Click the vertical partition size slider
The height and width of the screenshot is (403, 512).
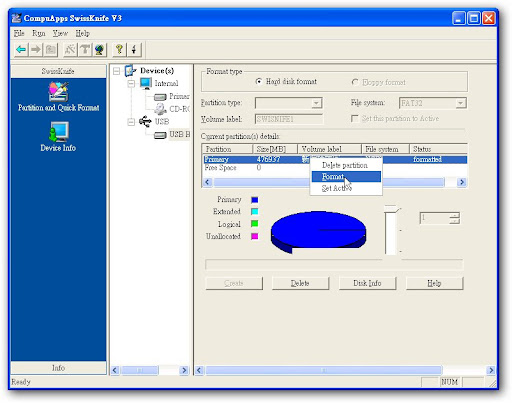click(x=390, y=230)
